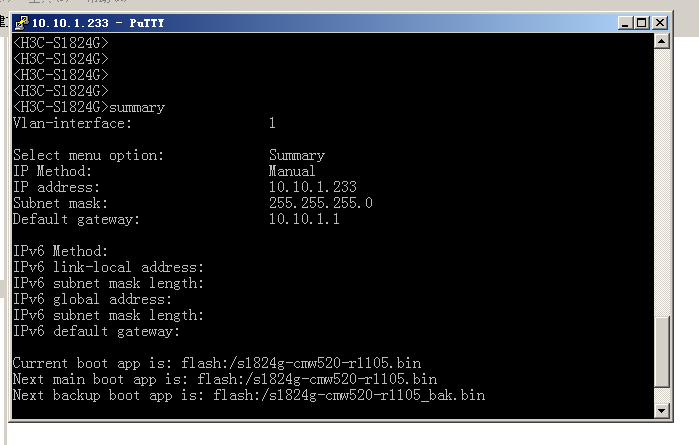Viewport: 699px width, 445px height.
Task: Click the 'IP Method' Manual value
Action: 292,171
